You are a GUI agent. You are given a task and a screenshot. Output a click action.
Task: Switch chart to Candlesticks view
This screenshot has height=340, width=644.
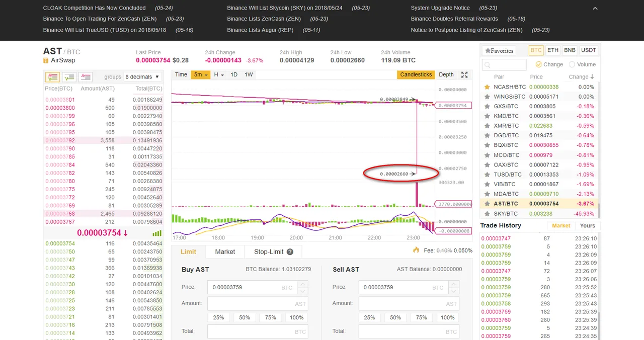(x=416, y=74)
